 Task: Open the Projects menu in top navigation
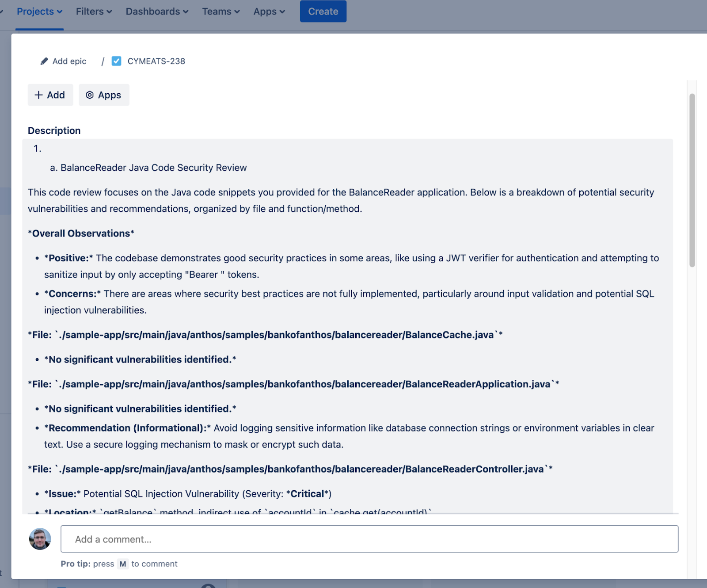(x=39, y=11)
